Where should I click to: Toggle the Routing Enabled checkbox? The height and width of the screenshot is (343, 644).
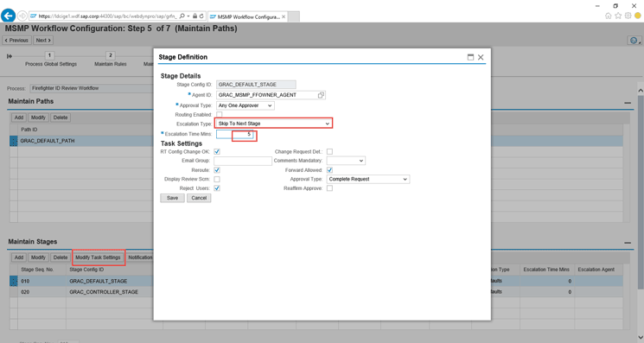point(220,114)
